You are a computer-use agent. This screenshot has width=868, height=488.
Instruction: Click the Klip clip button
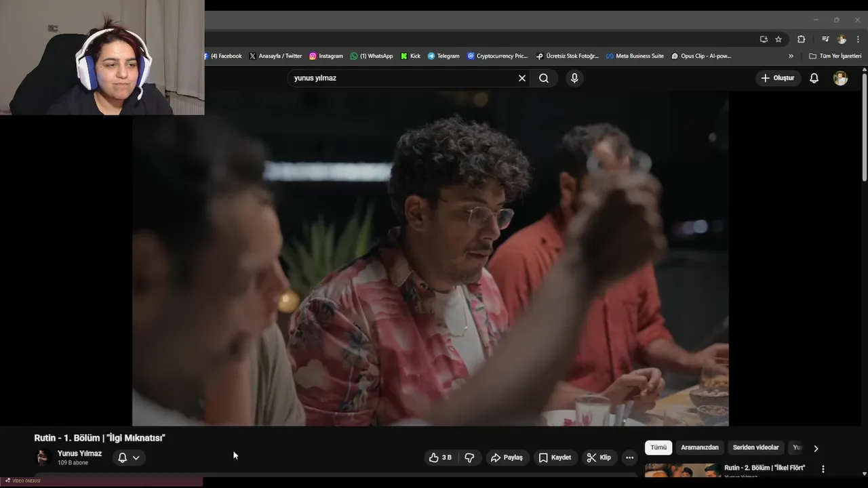(599, 457)
